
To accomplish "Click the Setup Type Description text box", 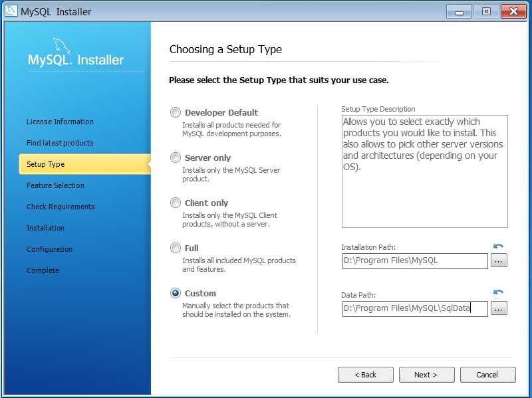I will 425,171.
